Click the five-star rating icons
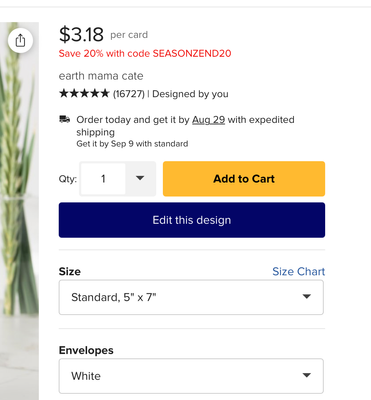This screenshot has width=371, height=400. [x=84, y=93]
